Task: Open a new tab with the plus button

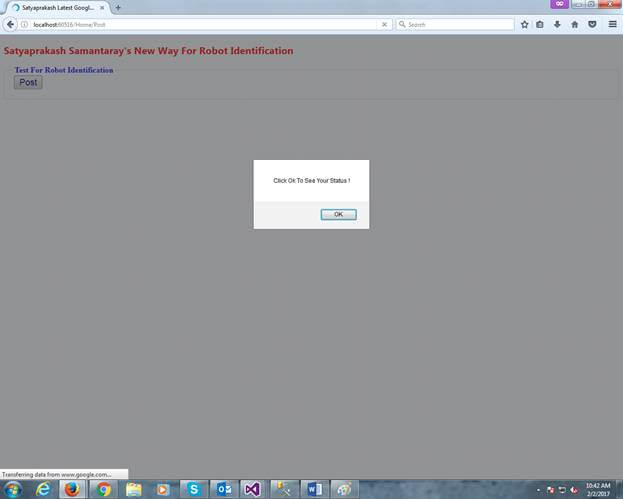Action: (x=118, y=8)
